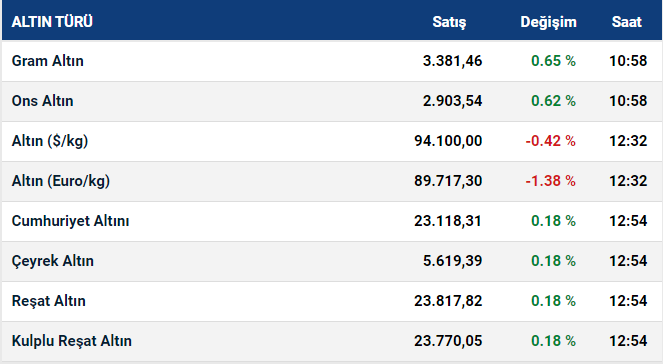This screenshot has height=364, width=663.
Task: Sort by the Değişim column header
Action: 548,22
